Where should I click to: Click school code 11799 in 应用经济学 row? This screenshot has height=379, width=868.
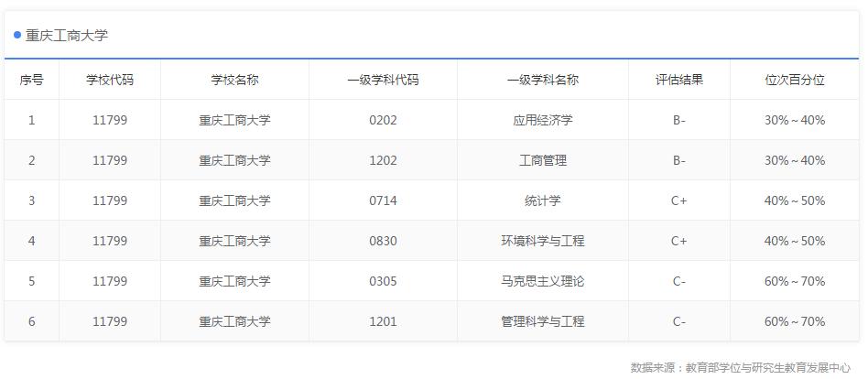110,120
